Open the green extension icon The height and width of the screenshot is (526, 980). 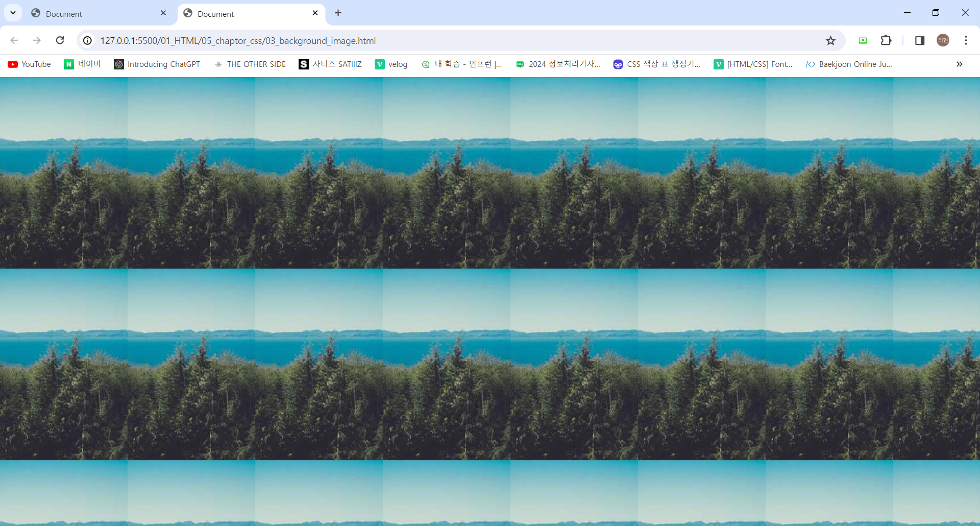[863, 40]
